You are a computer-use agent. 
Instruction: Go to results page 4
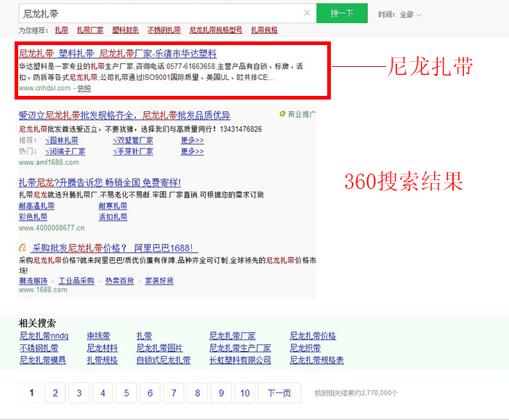click(x=103, y=393)
